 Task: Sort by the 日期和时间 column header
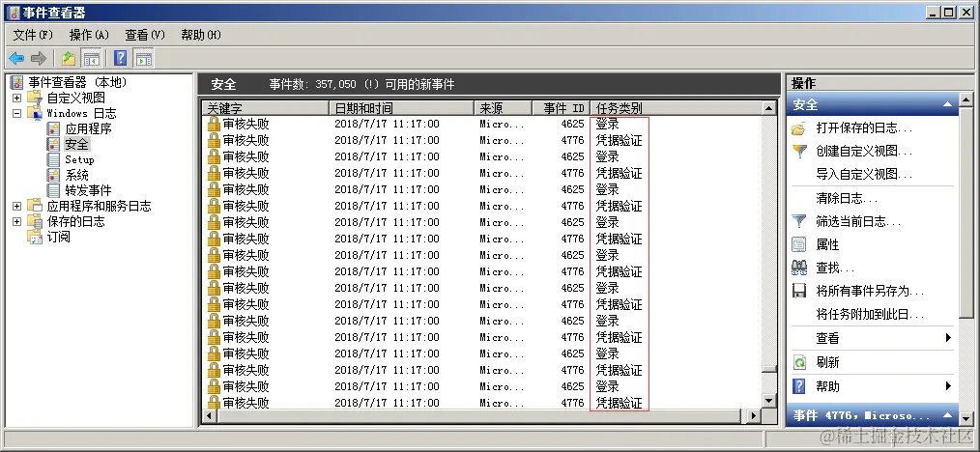[x=401, y=108]
